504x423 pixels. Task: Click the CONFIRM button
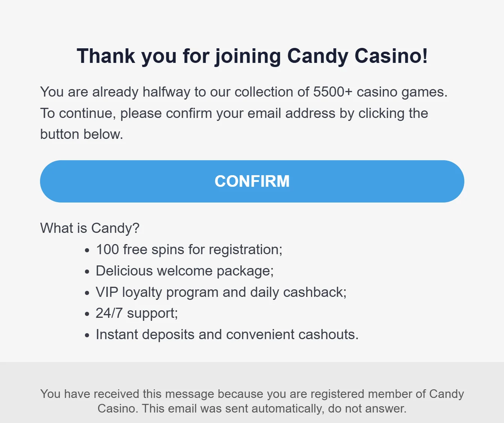click(x=252, y=181)
